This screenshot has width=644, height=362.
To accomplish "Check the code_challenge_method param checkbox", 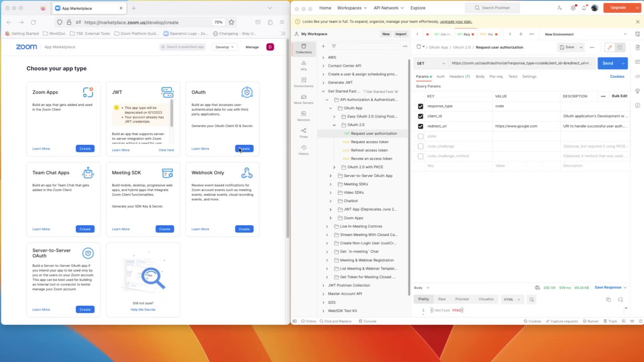I will [x=421, y=156].
